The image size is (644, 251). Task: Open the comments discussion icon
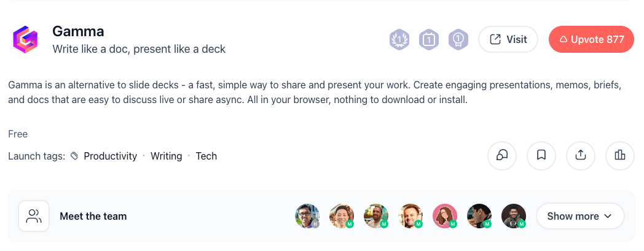pyautogui.click(x=502, y=156)
